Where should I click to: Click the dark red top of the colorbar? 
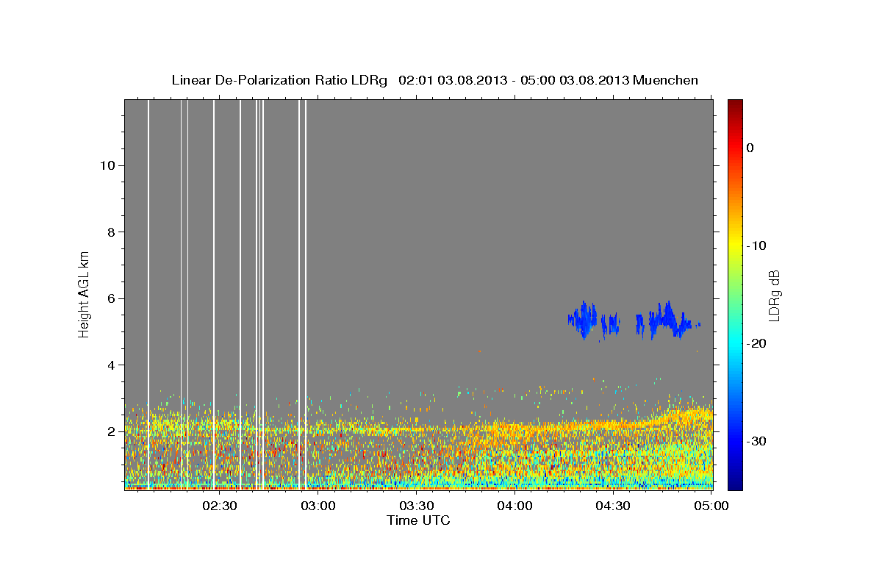coord(735,107)
